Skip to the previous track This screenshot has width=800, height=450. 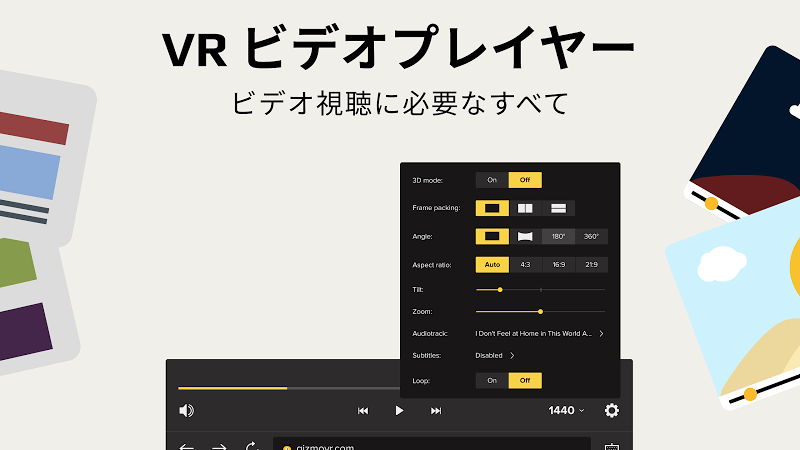point(363,410)
